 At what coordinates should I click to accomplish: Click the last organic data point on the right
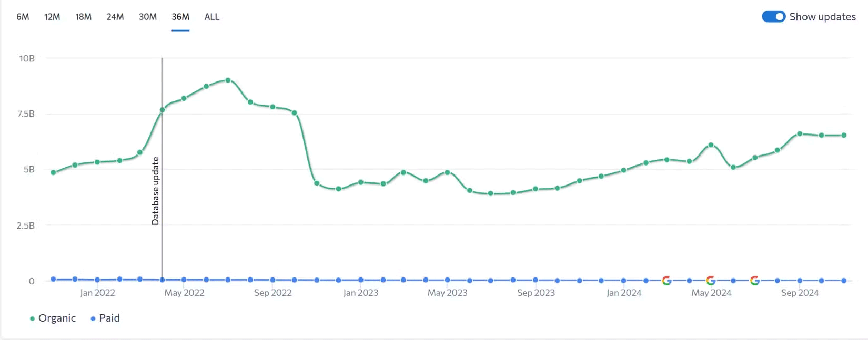pos(844,135)
